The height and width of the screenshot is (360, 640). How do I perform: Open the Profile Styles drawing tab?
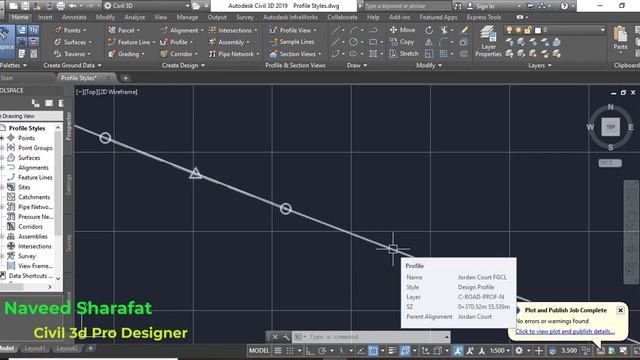pyautogui.click(x=78, y=78)
